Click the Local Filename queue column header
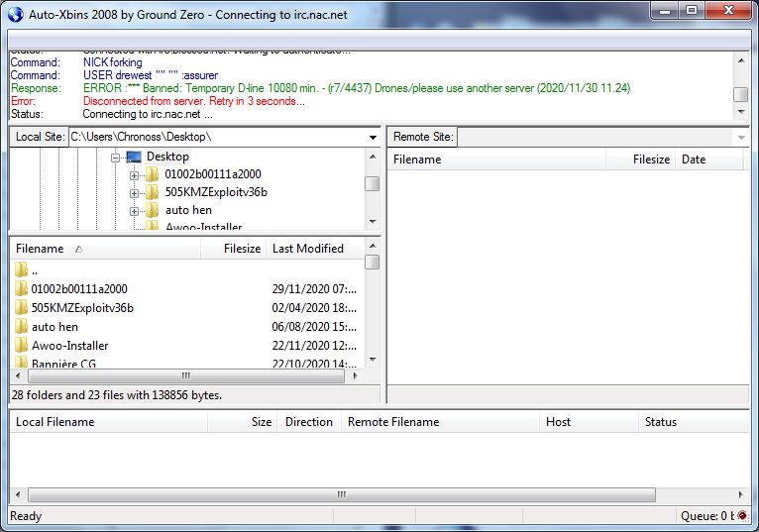759x532 pixels. tap(109, 422)
